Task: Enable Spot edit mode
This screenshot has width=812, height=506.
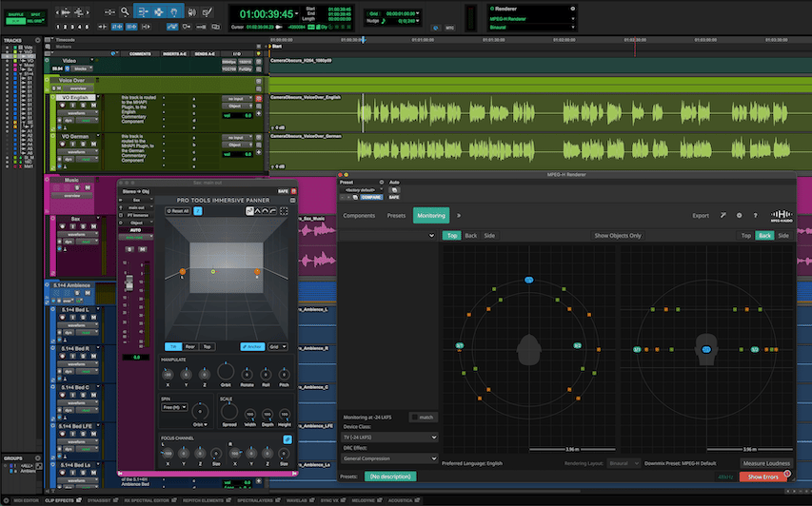Action: pos(36,14)
